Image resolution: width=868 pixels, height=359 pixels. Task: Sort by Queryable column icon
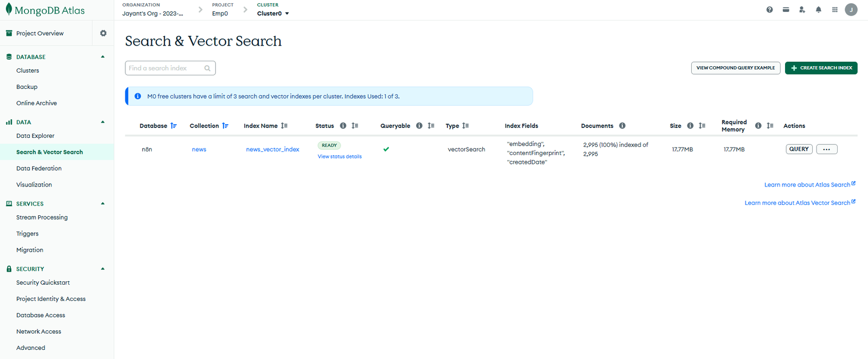click(x=431, y=126)
